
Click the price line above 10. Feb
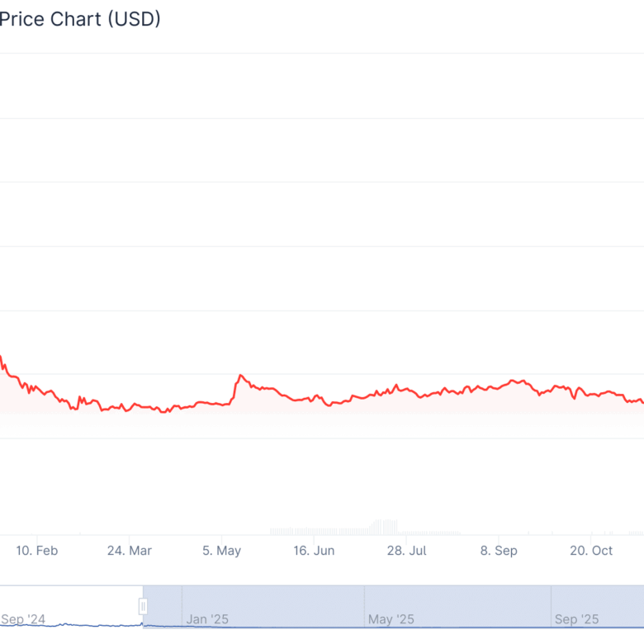click(x=37, y=388)
